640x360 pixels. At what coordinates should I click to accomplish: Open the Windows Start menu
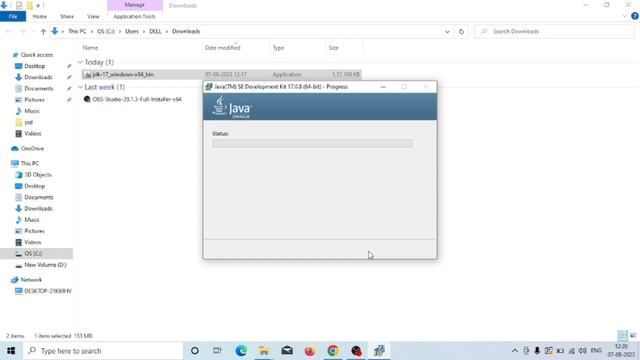point(11,351)
